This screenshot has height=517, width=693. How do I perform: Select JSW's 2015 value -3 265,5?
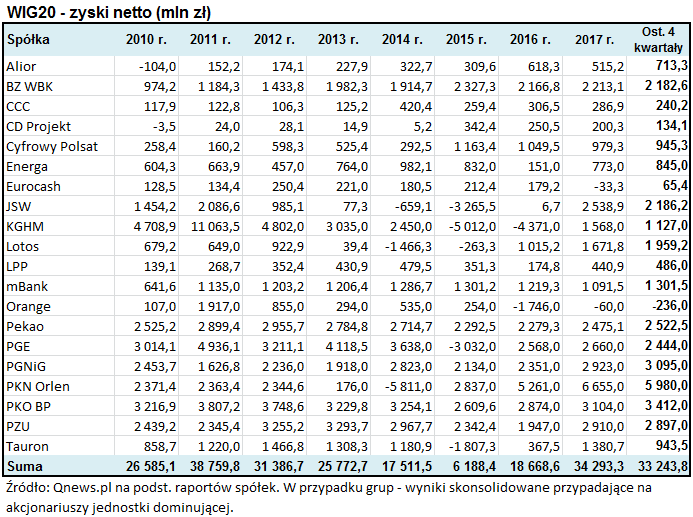coord(469,206)
